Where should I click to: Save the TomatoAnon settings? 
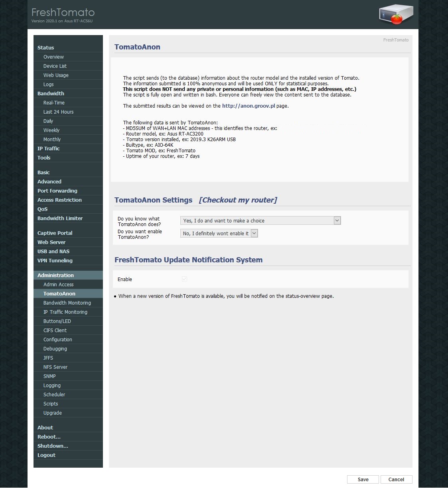tap(363, 479)
